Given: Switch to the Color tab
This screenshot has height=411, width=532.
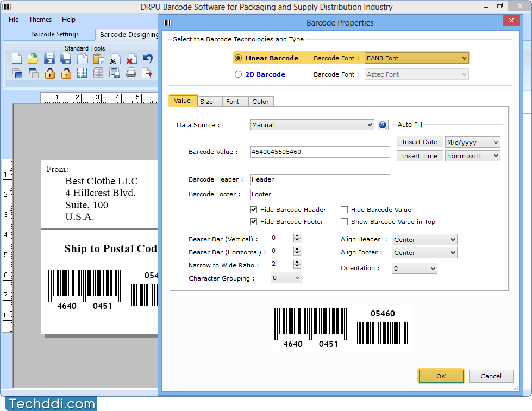Looking at the screenshot, I should click(x=261, y=102).
